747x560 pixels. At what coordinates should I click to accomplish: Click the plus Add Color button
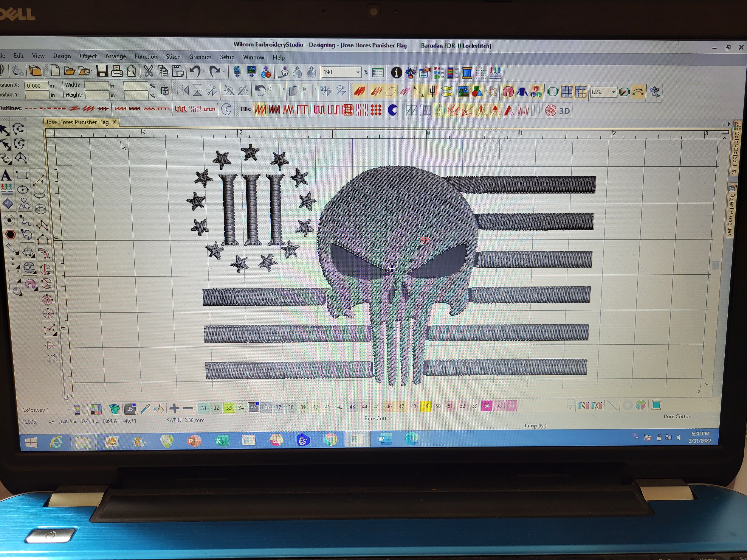174,408
